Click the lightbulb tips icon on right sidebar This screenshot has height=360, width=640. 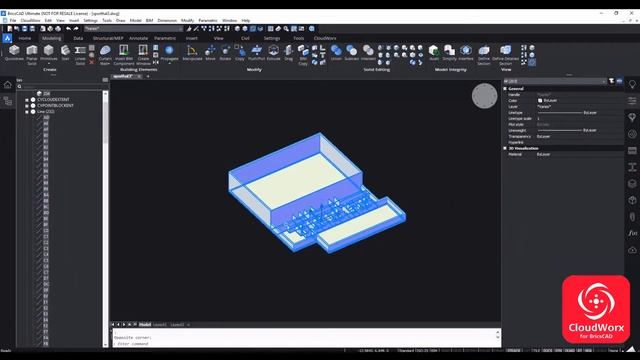(x=632, y=84)
